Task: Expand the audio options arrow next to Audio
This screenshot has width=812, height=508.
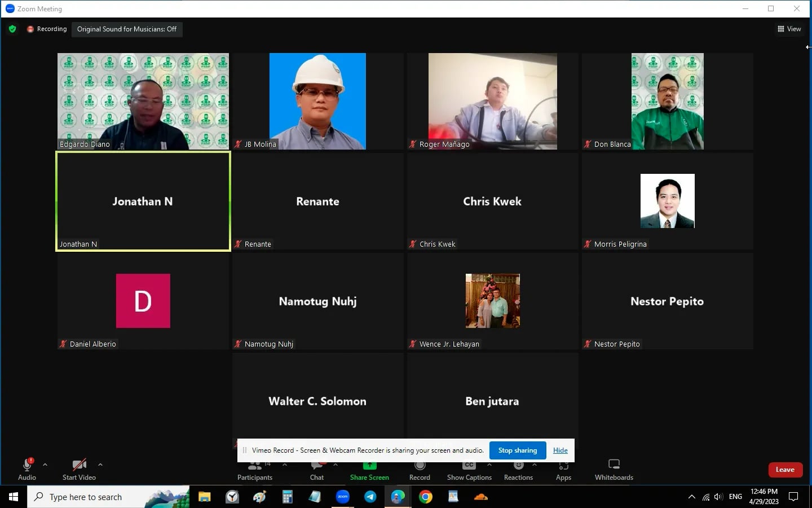Action: pyautogui.click(x=45, y=465)
